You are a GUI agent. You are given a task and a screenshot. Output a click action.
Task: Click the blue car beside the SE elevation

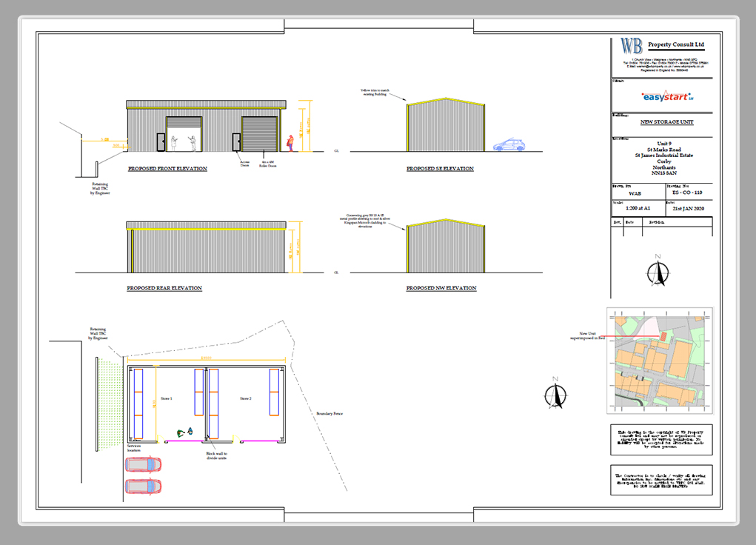click(x=509, y=145)
